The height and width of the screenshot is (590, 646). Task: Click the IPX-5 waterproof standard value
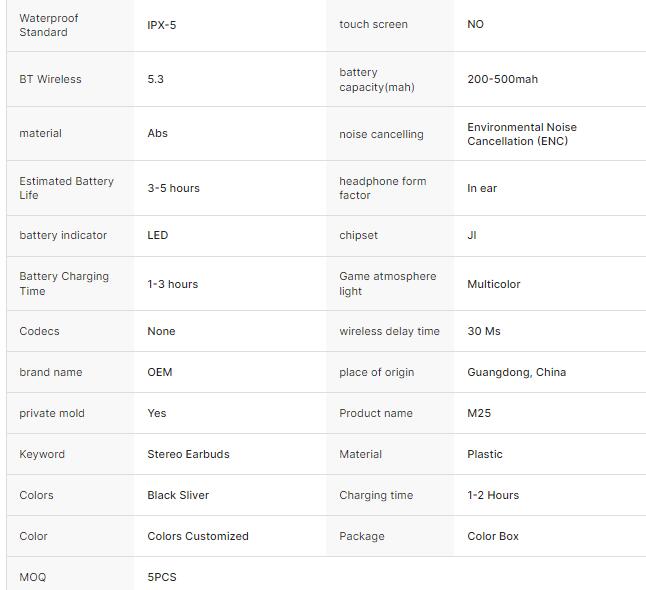pos(162,25)
